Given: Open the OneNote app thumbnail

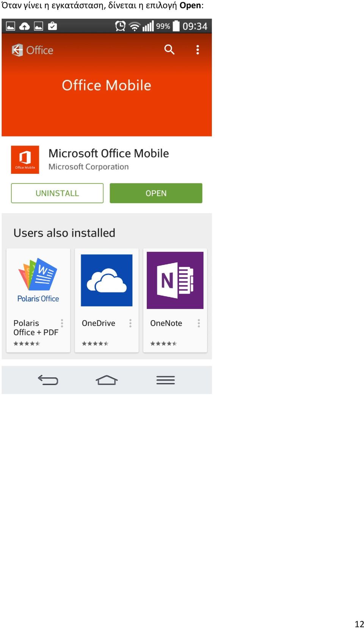Looking at the screenshot, I should tap(175, 280).
